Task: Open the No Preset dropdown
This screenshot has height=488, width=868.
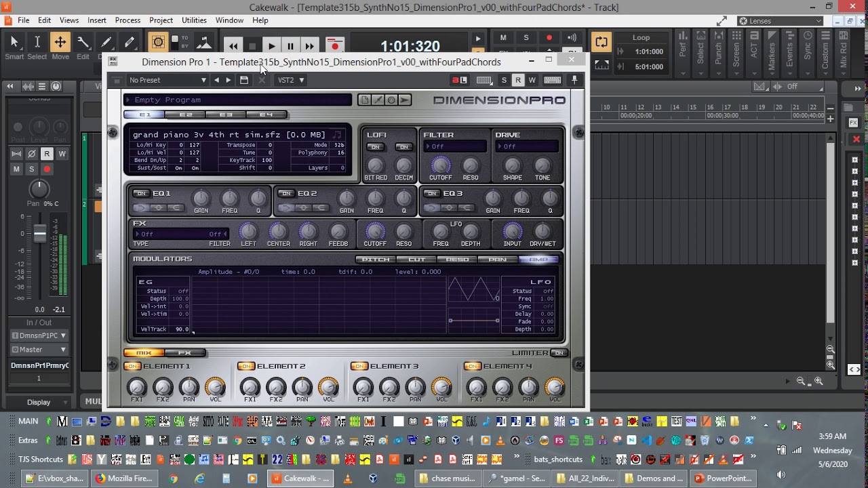Action: pos(167,80)
